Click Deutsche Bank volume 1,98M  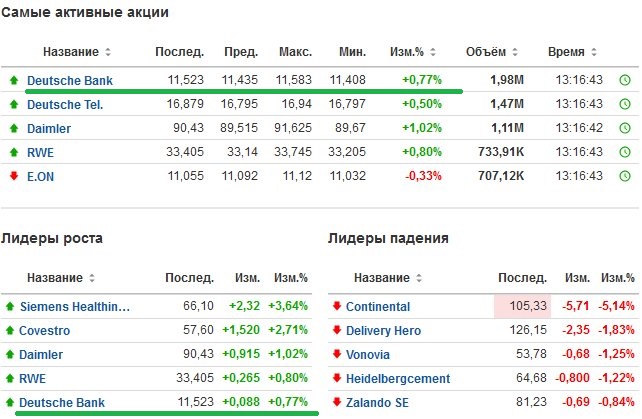(507, 80)
